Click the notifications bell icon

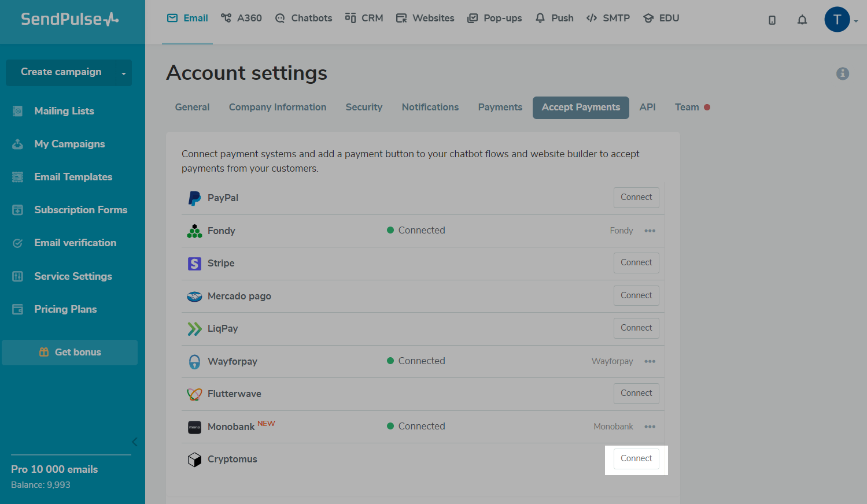tap(802, 20)
